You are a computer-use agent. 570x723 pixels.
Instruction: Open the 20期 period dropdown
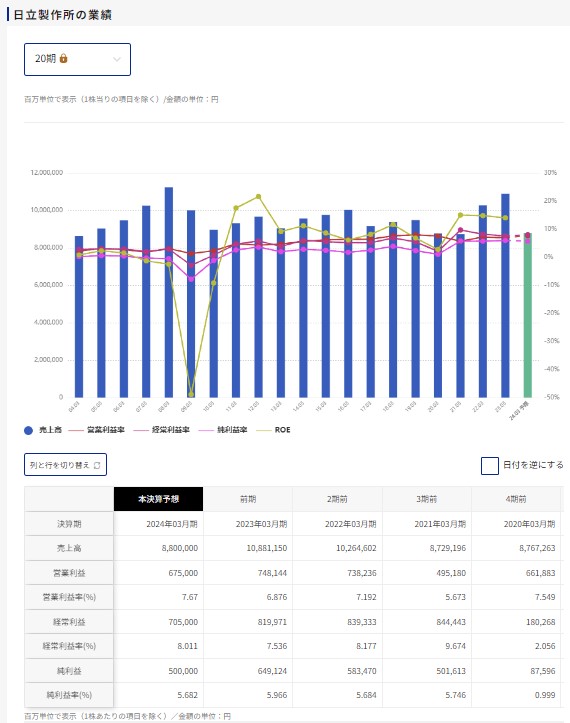pos(77,59)
